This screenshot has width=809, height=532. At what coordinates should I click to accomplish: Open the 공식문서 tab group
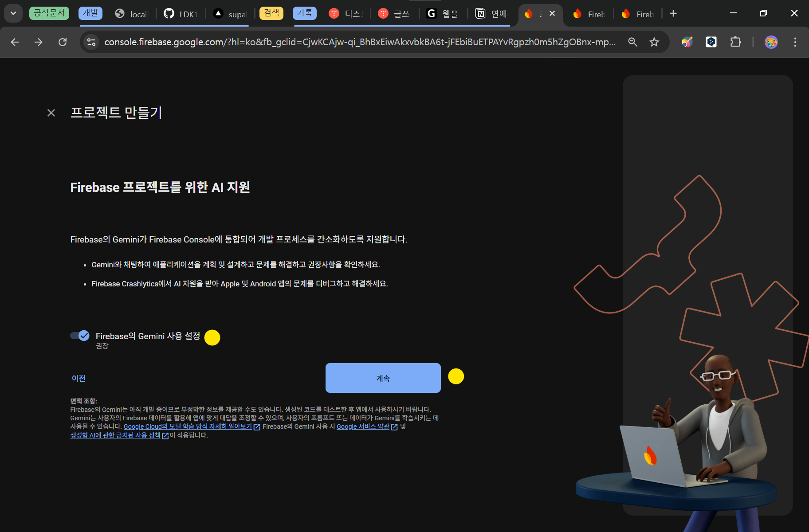pyautogui.click(x=49, y=13)
